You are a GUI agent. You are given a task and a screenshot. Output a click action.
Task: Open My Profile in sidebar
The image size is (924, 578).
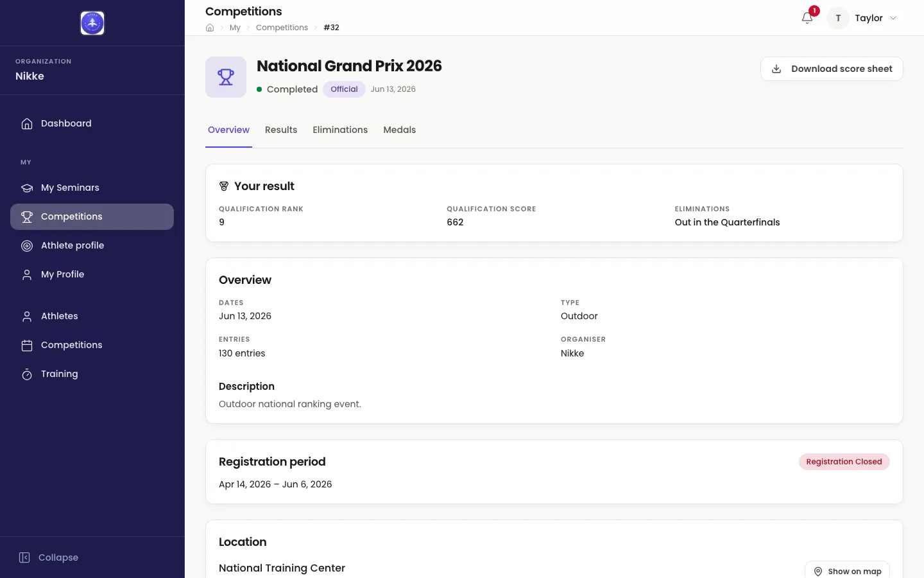[92, 274]
